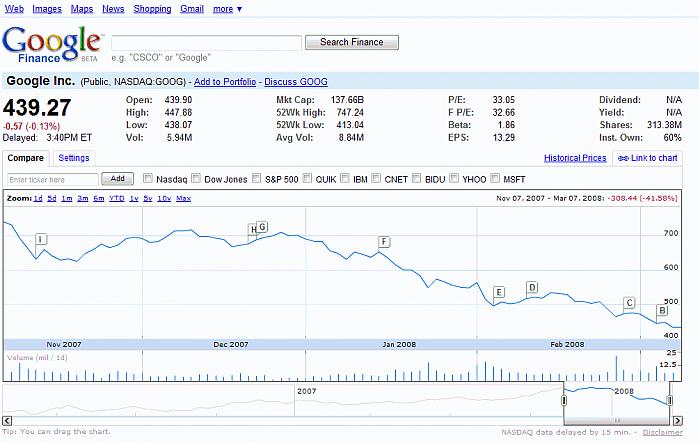Switch to the Settings tab

[73, 158]
